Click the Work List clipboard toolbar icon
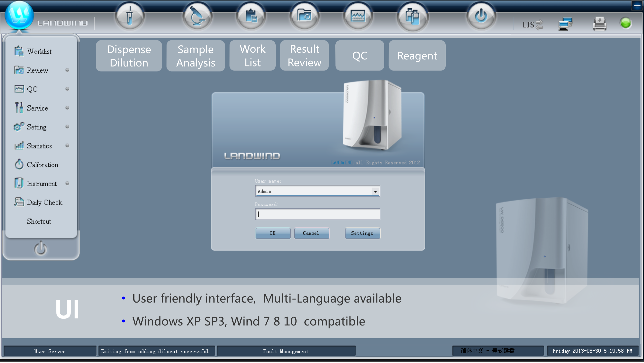Viewport: 644px width, 363px height. pyautogui.click(x=251, y=17)
